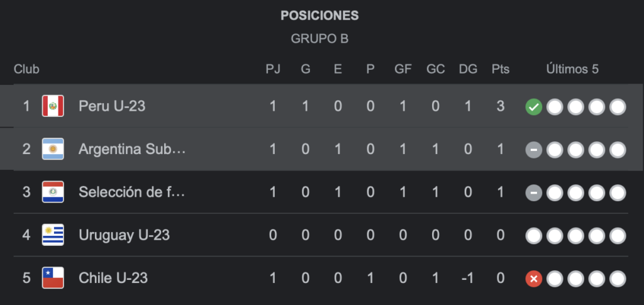Click the PJ column header

coord(273,69)
